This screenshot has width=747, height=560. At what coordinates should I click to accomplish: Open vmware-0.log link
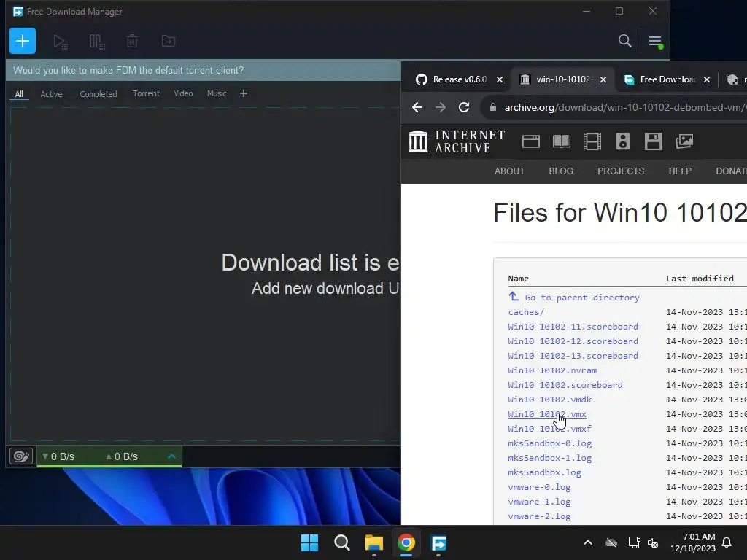click(x=539, y=487)
